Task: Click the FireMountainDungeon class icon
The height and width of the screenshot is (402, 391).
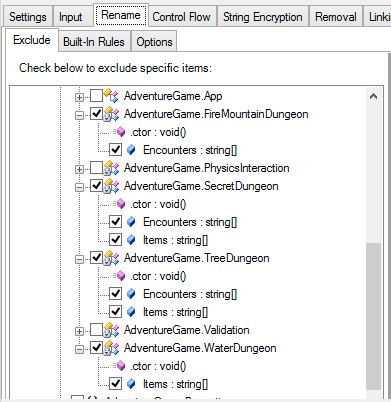Action: pyautogui.click(x=111, y=114)
